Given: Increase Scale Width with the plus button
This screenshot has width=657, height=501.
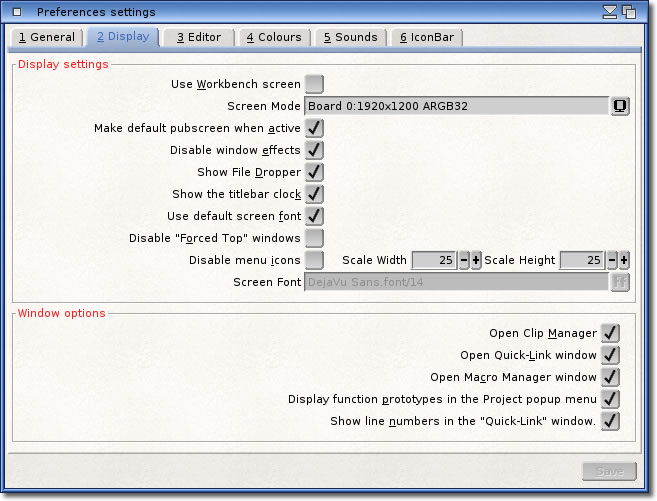Looking at the screenshot, I should [476, 260].
